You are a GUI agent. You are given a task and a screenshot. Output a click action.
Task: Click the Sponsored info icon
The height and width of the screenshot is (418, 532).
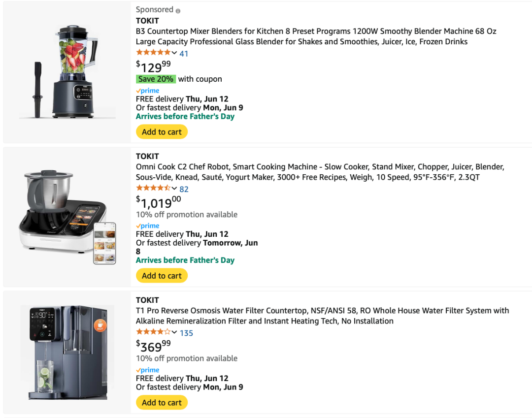178,10
